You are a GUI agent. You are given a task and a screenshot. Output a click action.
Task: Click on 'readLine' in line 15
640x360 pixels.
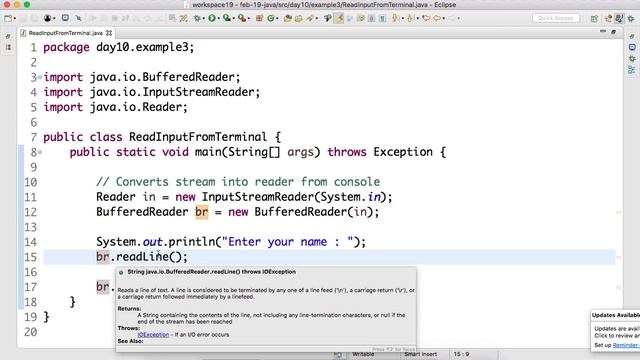142,257
